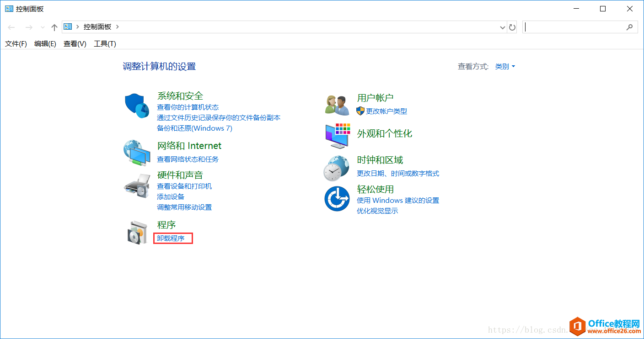
Task: Click the System and Security shield icon
Action: click(x=137, y=106)
